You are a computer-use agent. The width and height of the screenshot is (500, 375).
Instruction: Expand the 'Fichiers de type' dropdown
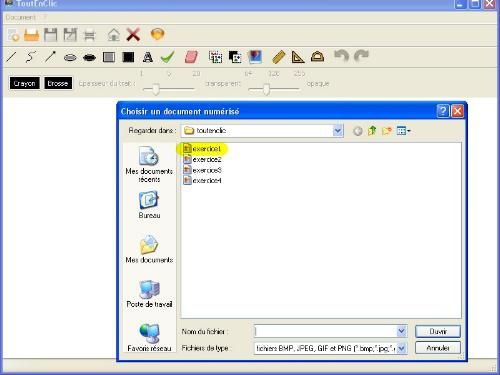[x=402, y=348]
